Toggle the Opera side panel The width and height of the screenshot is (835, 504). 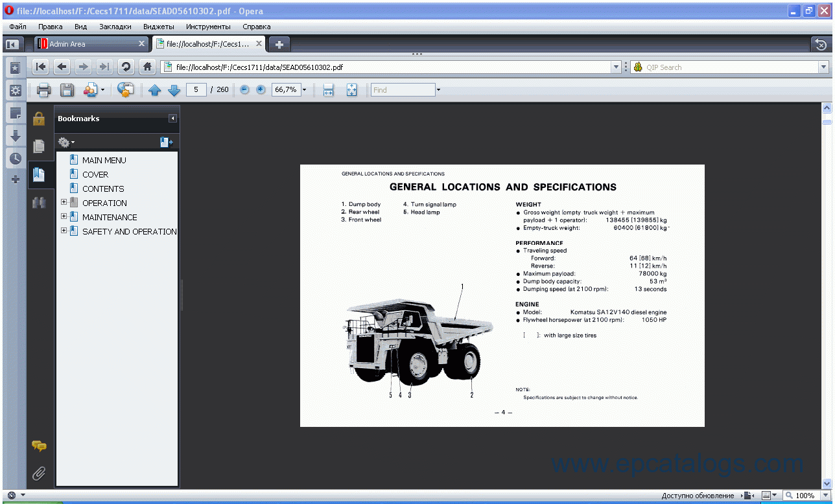click(x=12, y=44)
